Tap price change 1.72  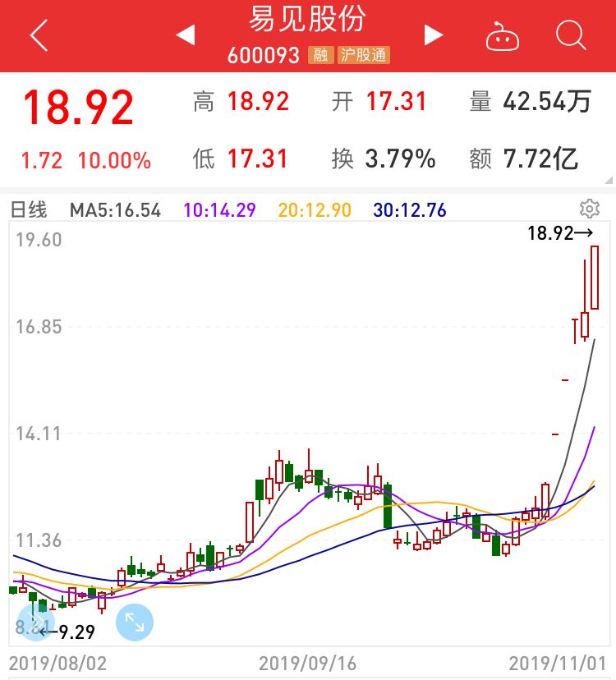coord(42,160)
